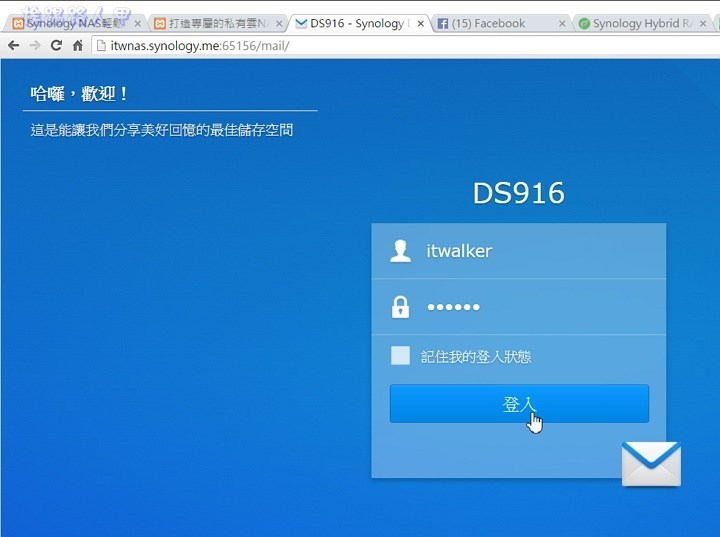Close the Synology Hybrid tab
Viewport: 720px width, 537px height.
(703, 23)
